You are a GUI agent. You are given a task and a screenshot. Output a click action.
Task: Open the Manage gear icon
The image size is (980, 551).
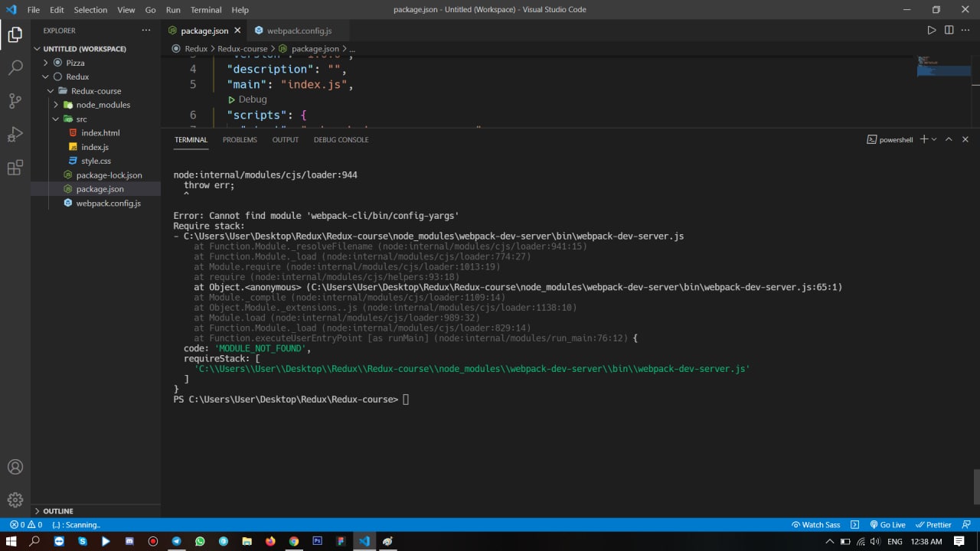tap(15, 500)
